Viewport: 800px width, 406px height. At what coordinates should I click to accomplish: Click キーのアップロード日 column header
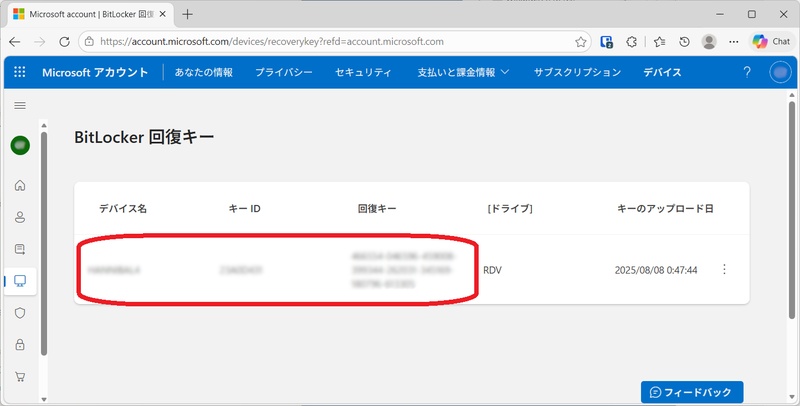(x=665, y=209)
